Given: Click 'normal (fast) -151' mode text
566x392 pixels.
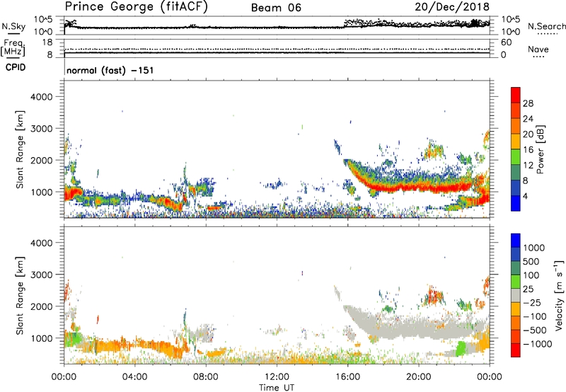Looking at the screenshot, I should coord(110,70).
